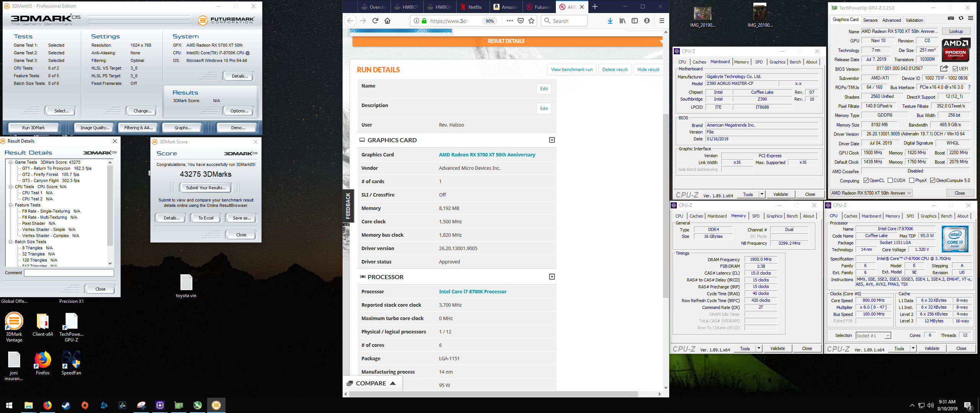Open the GPU selection dropdown in GPU-Z

(871, 193)
